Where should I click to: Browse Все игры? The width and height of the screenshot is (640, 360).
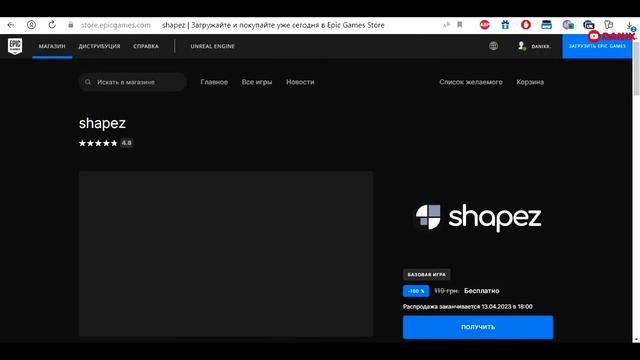[x=257, y=82]
